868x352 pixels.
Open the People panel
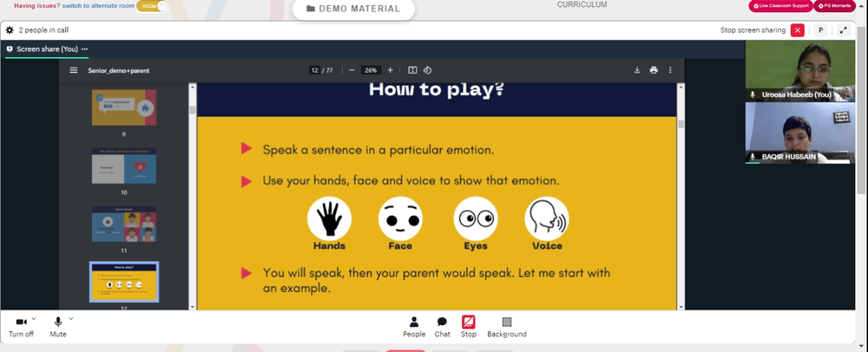coord(414,327)
